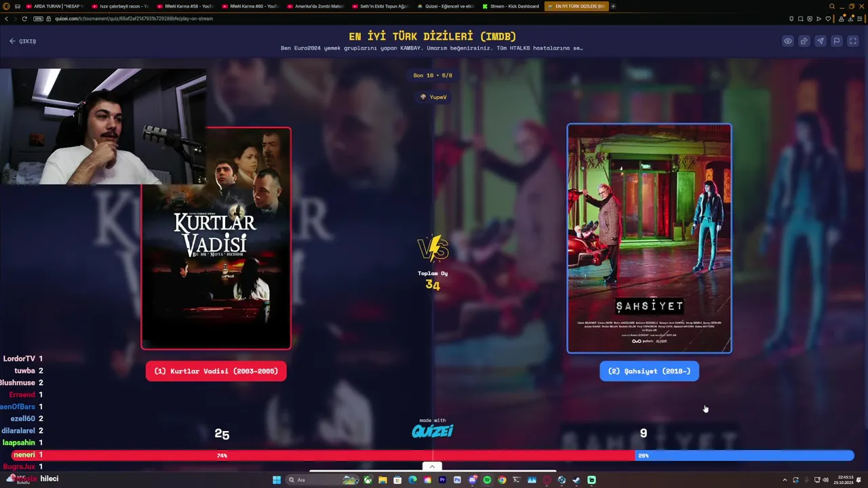Click the VPN badge in address bar
Viewport: 868px width, 488px height.
(39, 18)
